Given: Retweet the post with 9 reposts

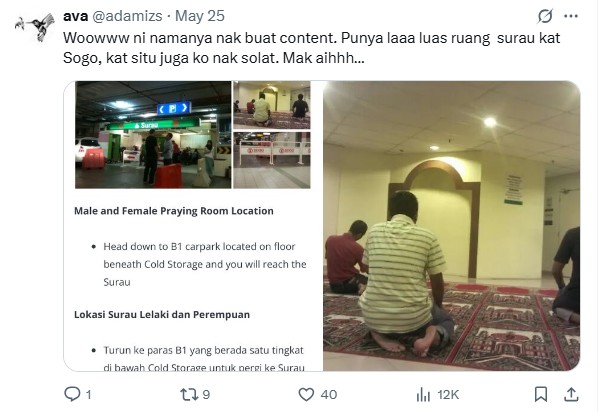Looking at the screenshot, I should coord(189,394).
